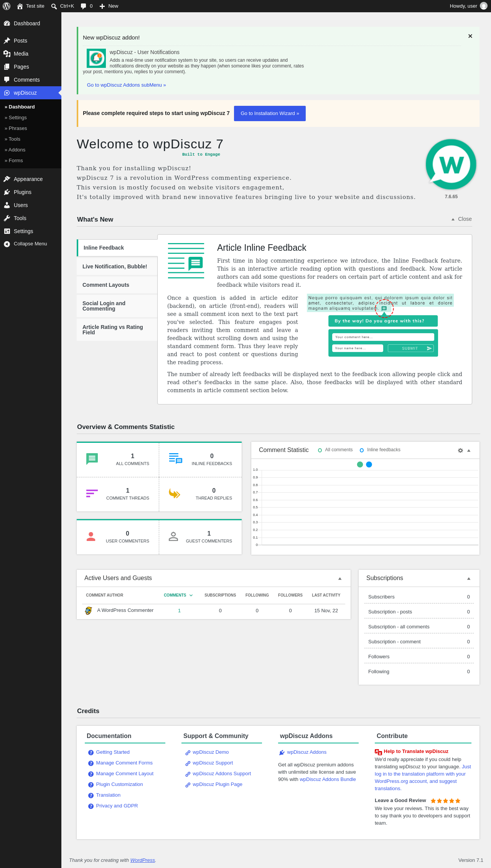The image size is (491, 868).
Task: Select the Article Rating vs Rating Field tab
Action: tap(117, 330)
